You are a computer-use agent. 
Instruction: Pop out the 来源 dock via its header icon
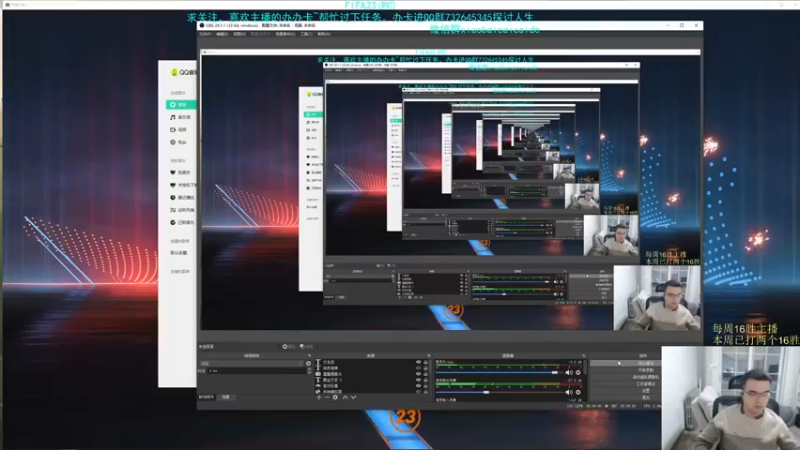(429, 356)
